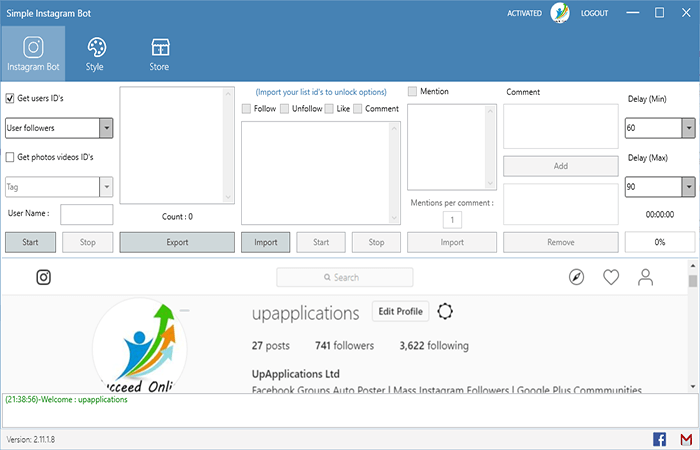The image size is (700, 450).
Task: Click Import beside the Start button
Action: point(266,242)
